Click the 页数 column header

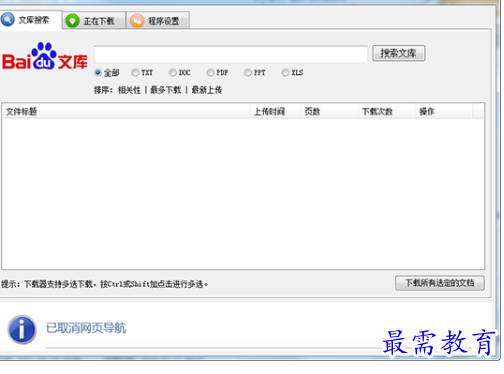click(330, 111)
